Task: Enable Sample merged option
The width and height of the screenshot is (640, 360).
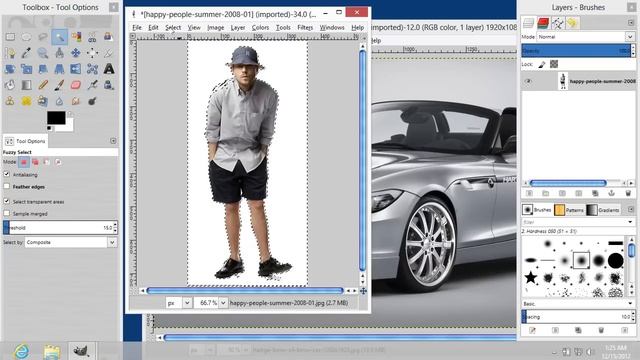Action: point(7,213)
